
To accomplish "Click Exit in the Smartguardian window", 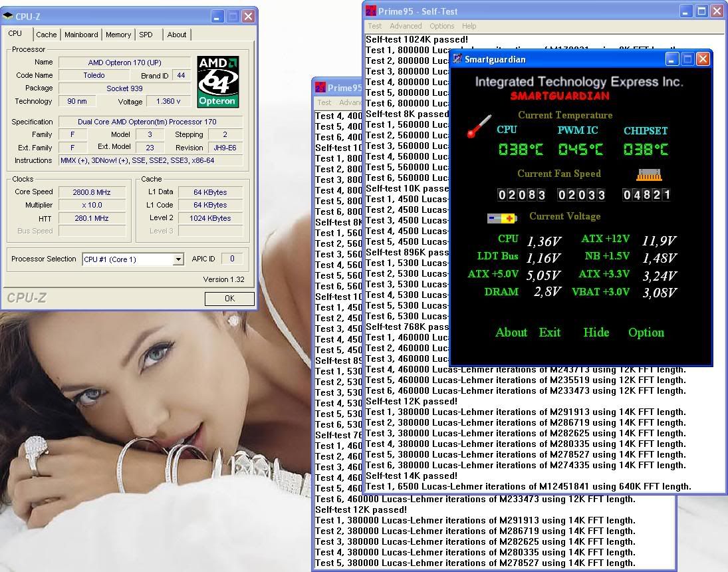I will click(550, 333).
